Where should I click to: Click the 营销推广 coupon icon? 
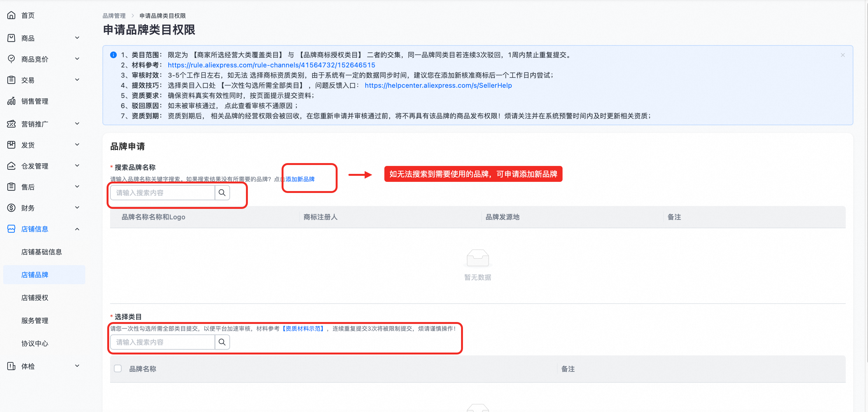(x=11, y=124)
